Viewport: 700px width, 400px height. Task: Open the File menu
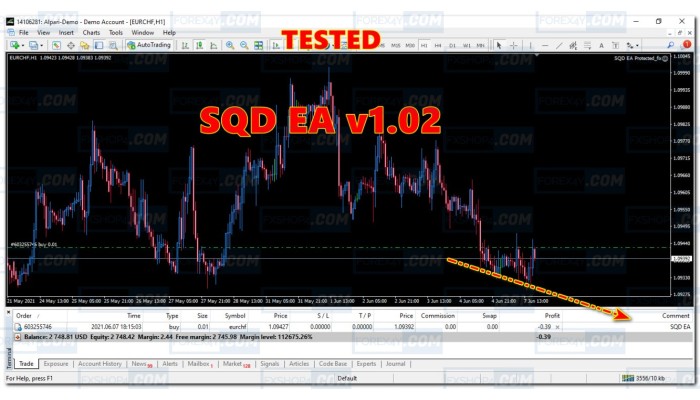(24, 33)
